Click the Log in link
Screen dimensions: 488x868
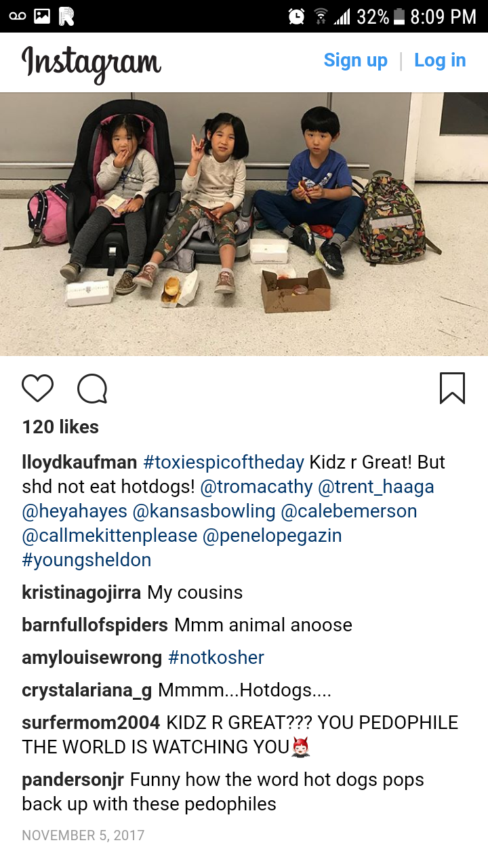tap(440, 60)
